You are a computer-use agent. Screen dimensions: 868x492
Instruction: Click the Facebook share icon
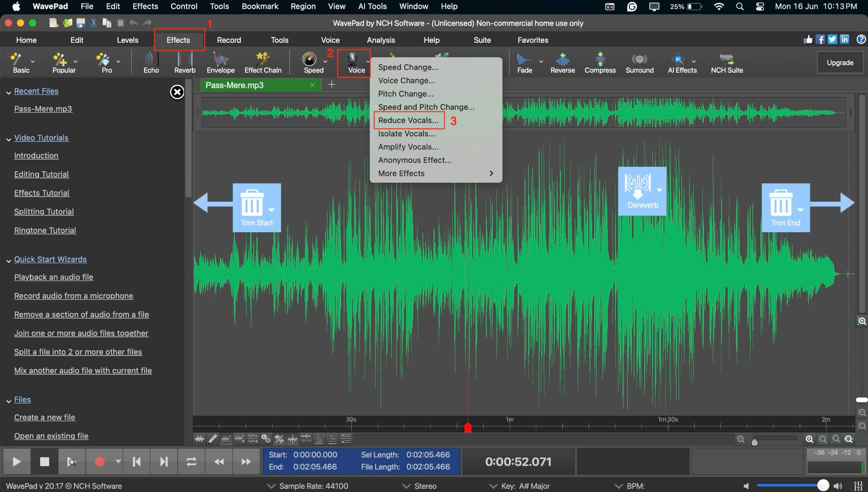(820, 39)
